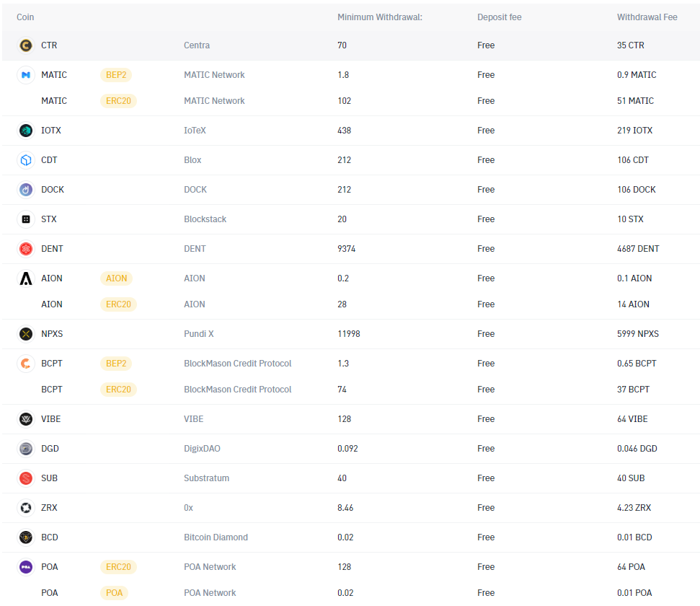Click the 5999 NPXS withdrawal fee
This screenshot has width=700, height=606.
point(638,334)
